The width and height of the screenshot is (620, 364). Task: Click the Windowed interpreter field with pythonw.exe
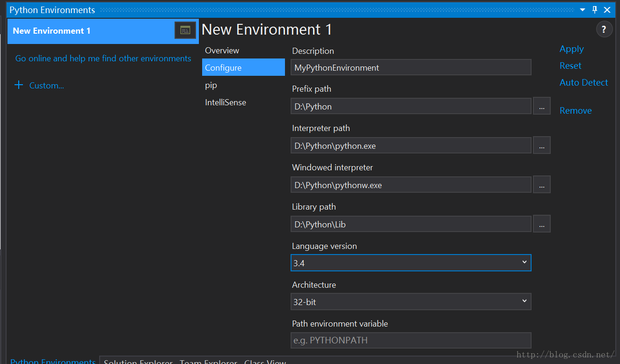411,185
